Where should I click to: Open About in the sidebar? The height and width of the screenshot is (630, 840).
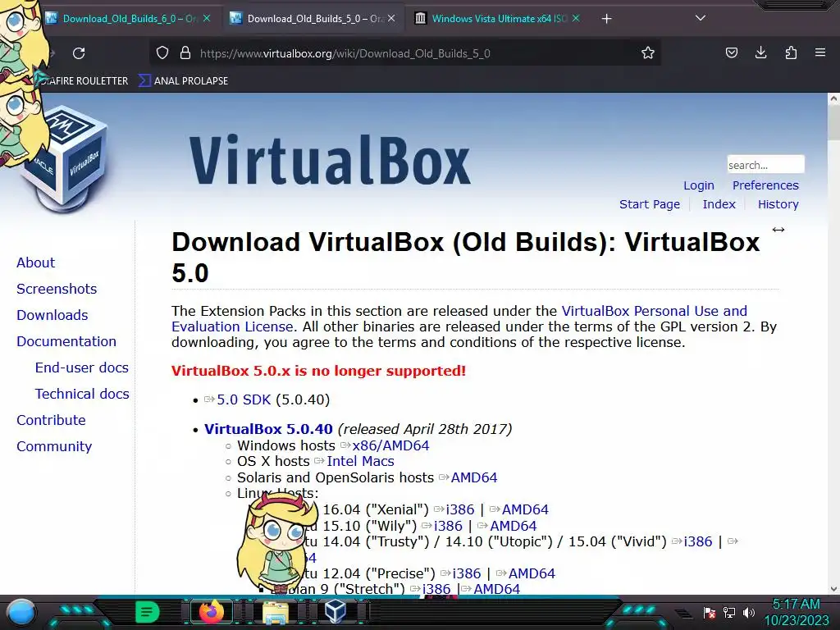tap(35, 262)
